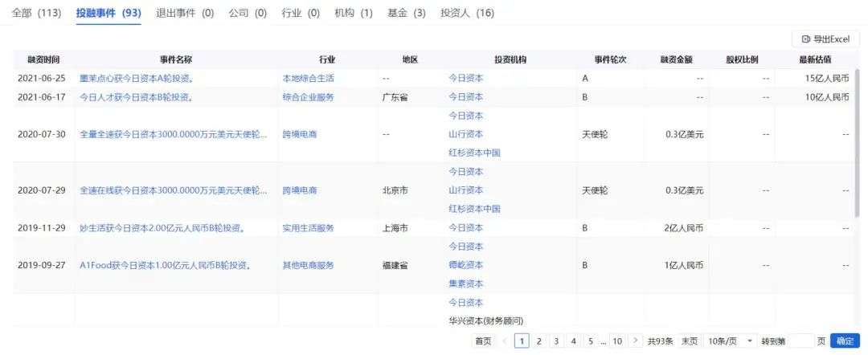Viewport: 868px width, 355px height.
Task: Click the pagination ellipsis after page 5
Action: point(604,341)
